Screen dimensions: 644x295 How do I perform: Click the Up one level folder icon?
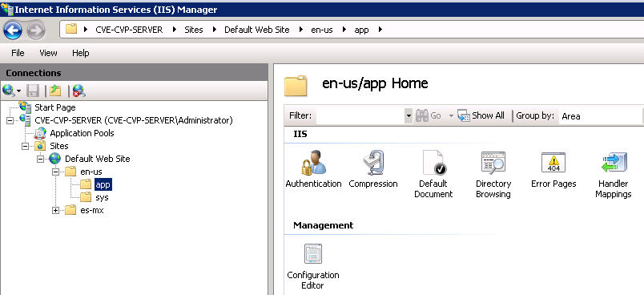point(55,91)
